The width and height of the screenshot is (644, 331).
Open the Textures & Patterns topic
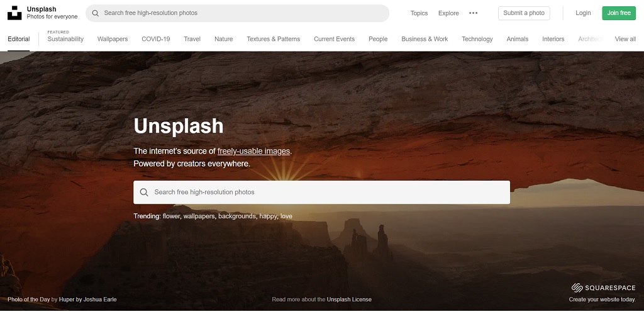click(273, 39)
